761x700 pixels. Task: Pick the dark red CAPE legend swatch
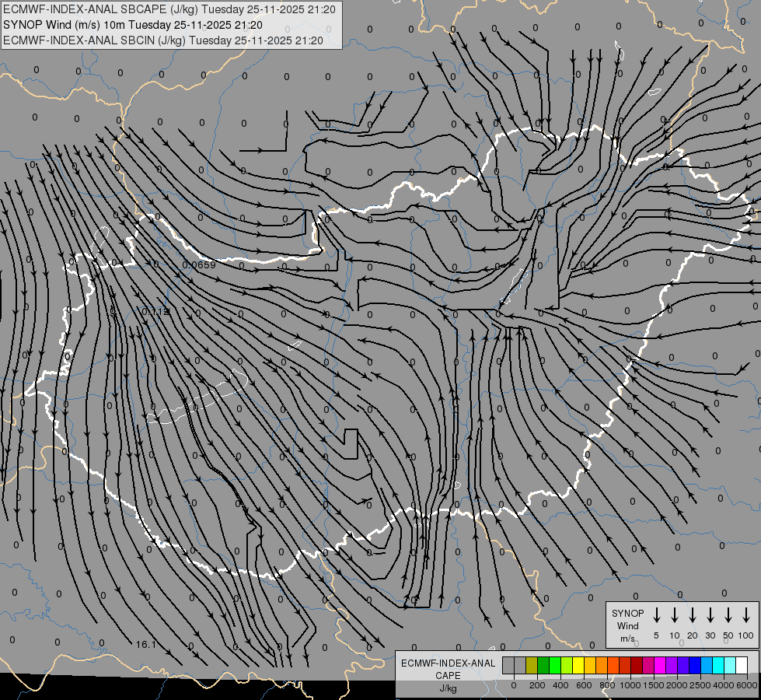coord(637,665)
